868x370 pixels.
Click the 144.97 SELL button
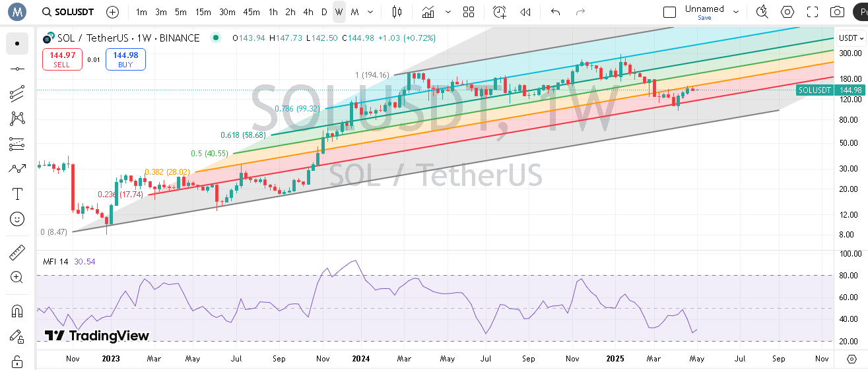coord(62,59)
